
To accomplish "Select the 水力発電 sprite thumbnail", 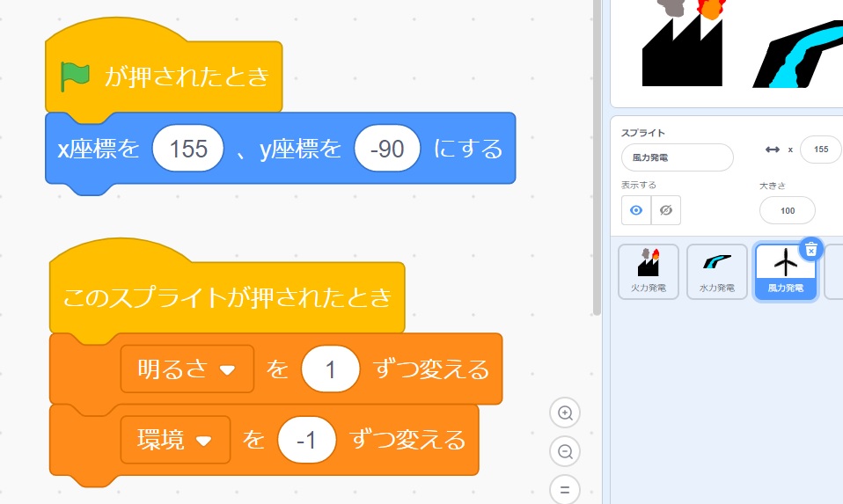I will (716, 271).
